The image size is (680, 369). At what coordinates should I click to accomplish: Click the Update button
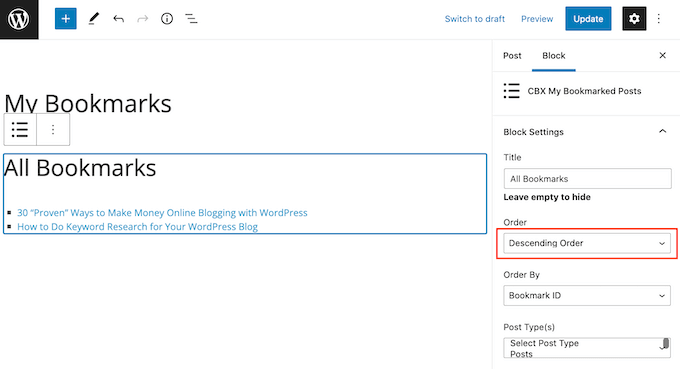point(588,19)
